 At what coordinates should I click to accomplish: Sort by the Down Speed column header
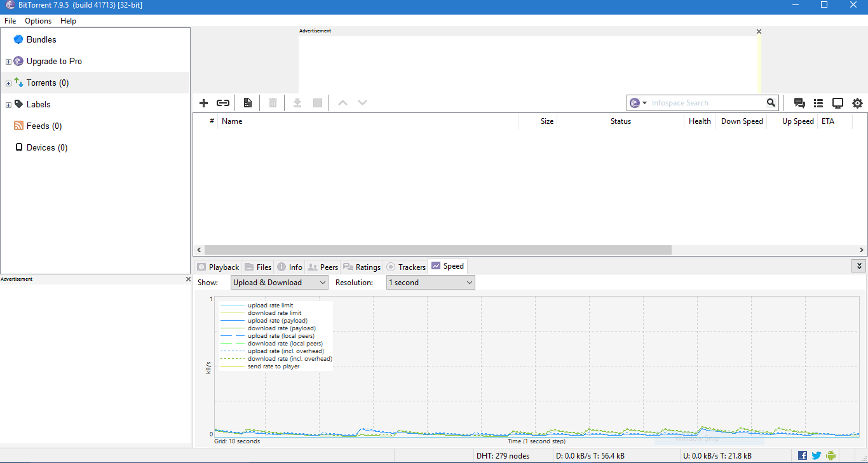741,121
